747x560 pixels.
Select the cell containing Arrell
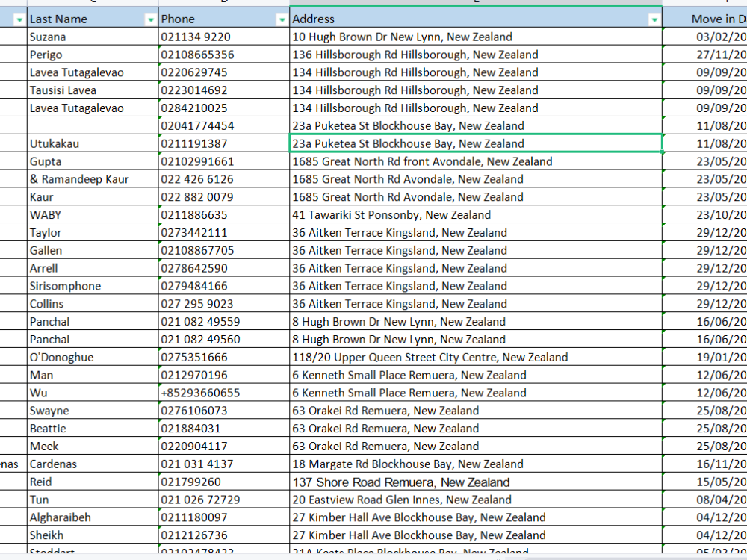(x=93, y=268)
